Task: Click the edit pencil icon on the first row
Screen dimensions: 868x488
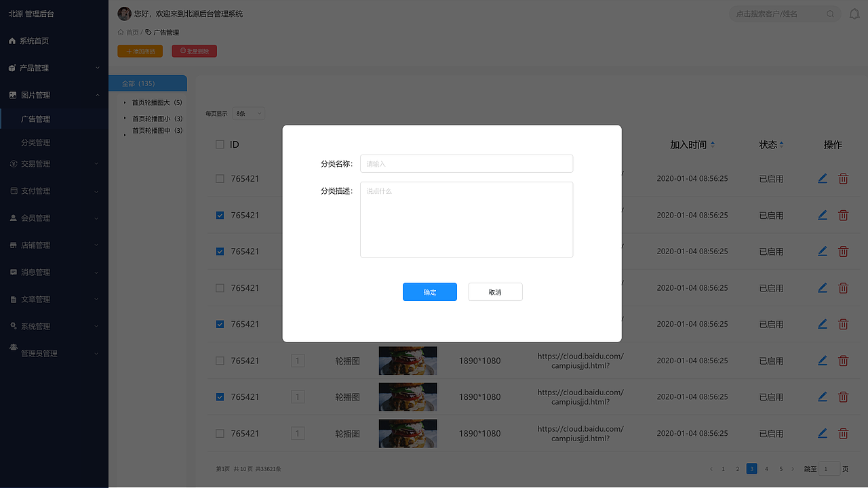Action: pos(823,178)
